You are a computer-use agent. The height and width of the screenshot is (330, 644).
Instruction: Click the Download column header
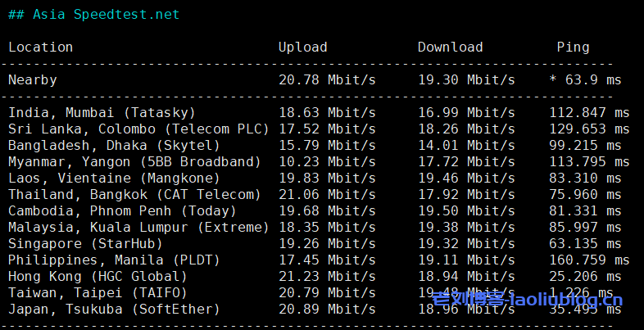450,47
